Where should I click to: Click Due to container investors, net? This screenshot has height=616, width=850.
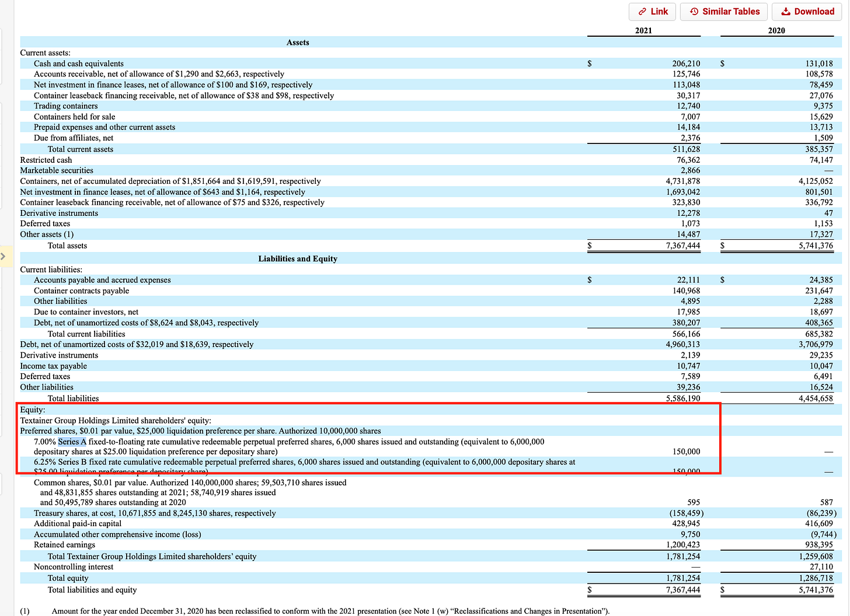coord(86,312)
